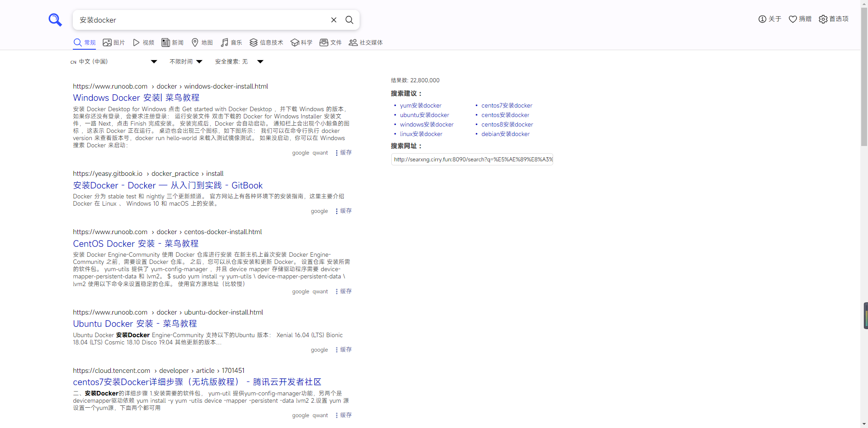868x428 pixels.
Task: Open the 不限时间 time range dropdown
Action: tap(186, 61)
